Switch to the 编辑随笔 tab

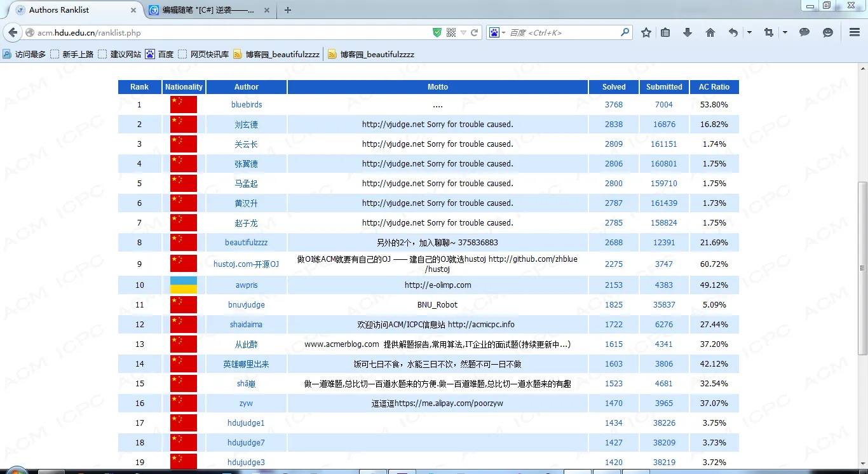pos(209,10)
